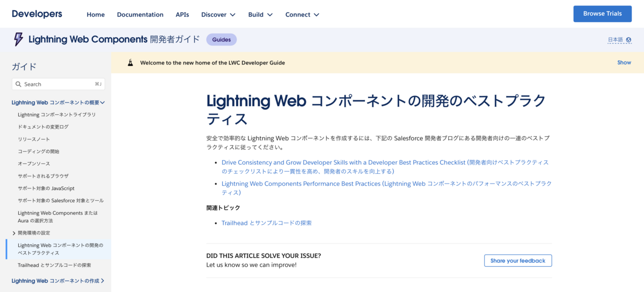Click the Lightning Web Components 開発者ガイド title
Image resolution: width=644 pixels, height=292 pixels.
pyautogui.click(x=114, y=39)
